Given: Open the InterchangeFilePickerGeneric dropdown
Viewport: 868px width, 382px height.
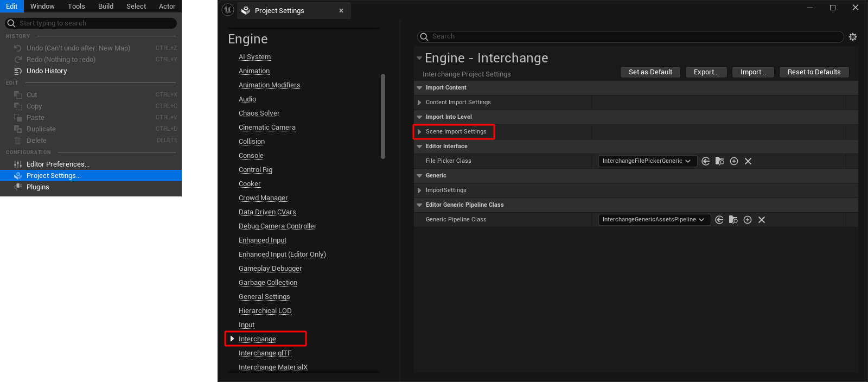Looking at the screenshot, I should [x=647, y=161].
